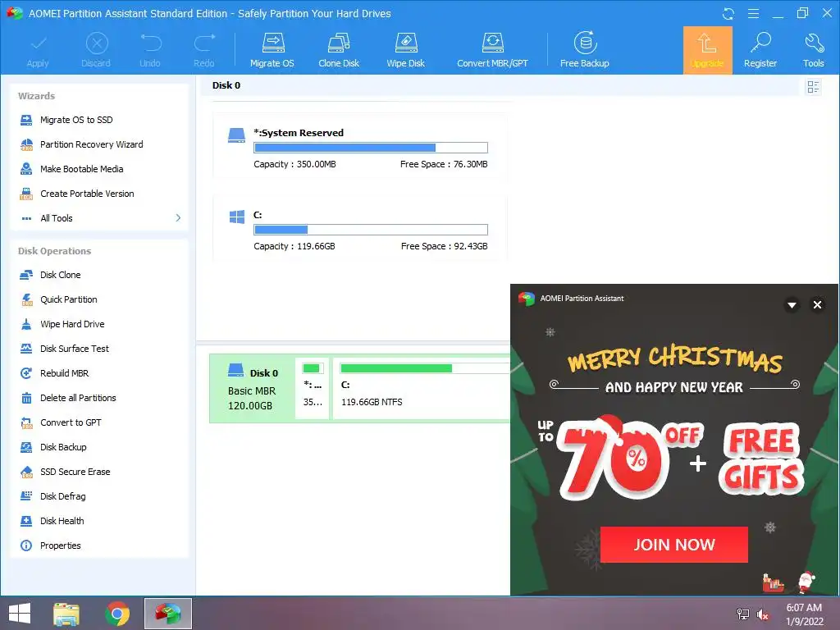Launch Chrome from taskbar
Screen dimensions: 840x630
(x=117, y=614)
